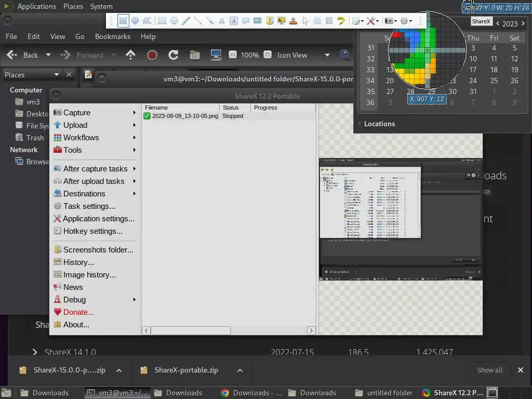Click the red Donate link
532x399 pixels.
pos(78,312)
